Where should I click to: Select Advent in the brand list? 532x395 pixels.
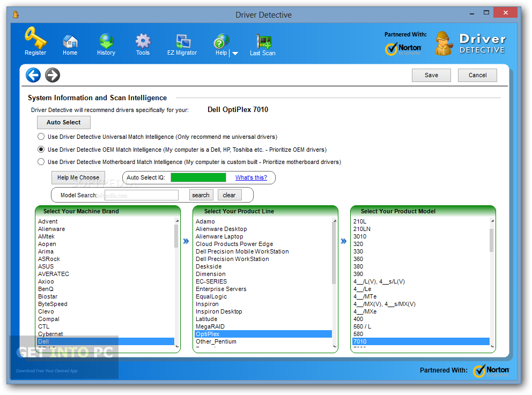tap(48, 221)
